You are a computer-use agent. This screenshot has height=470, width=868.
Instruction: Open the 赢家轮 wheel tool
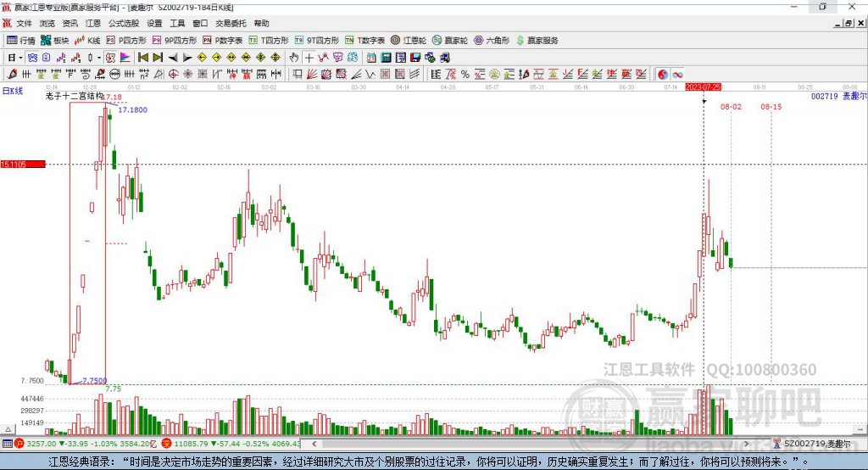point(450,41)
